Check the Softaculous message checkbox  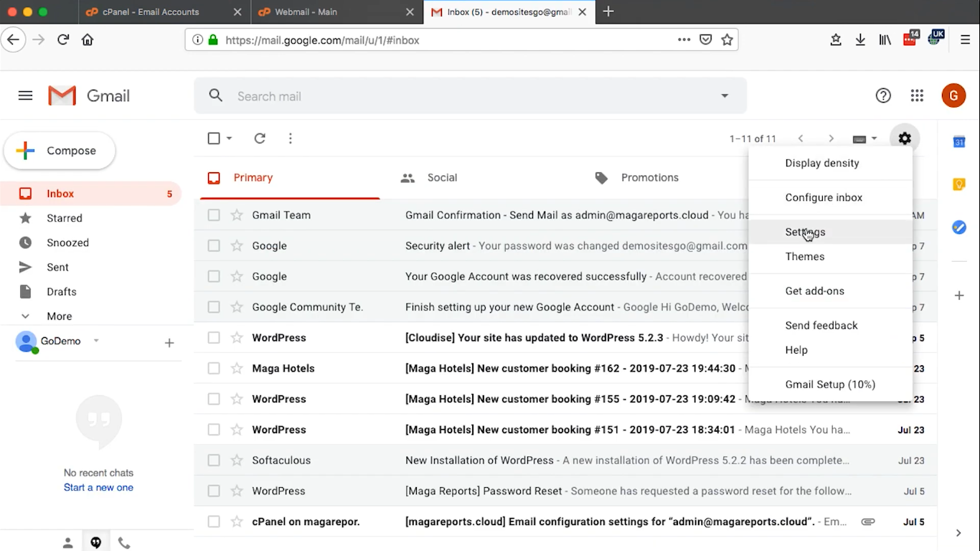pyautogui.click(x=214, y=460)
